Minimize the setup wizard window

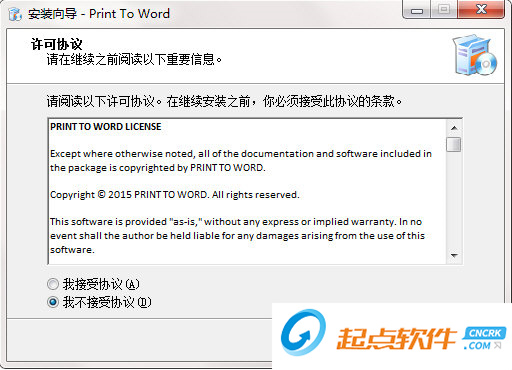point(417,10)
